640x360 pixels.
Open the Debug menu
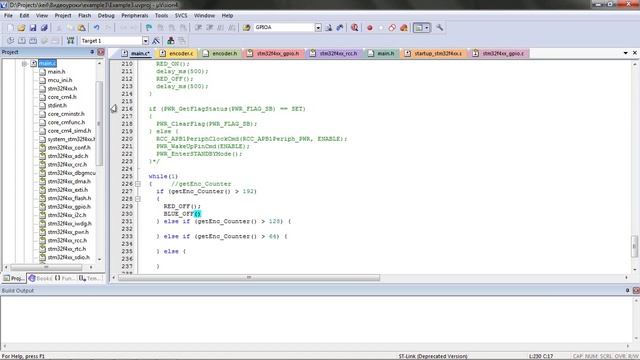106,16
